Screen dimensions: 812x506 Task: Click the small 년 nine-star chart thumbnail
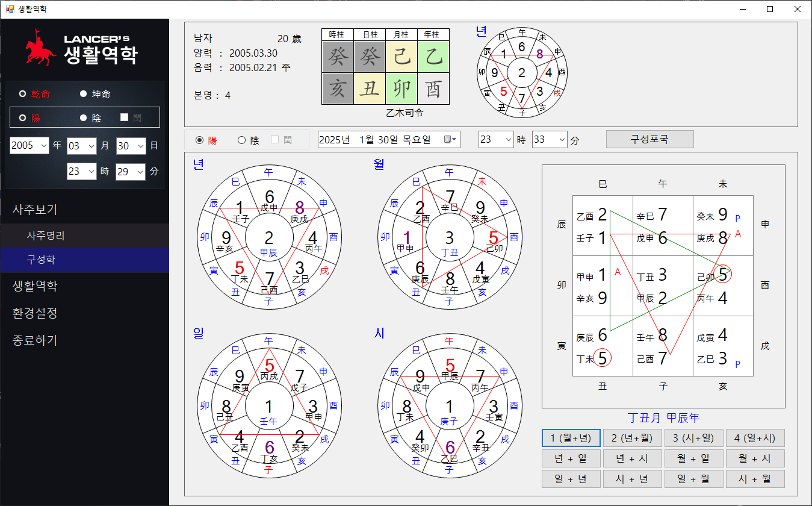coord(522,73)
